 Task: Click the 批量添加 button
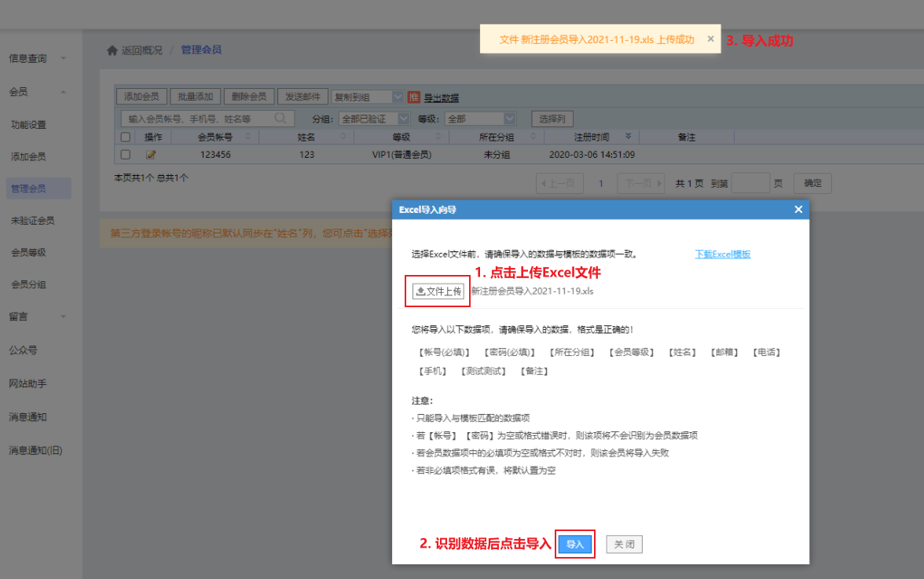(195, 97)
